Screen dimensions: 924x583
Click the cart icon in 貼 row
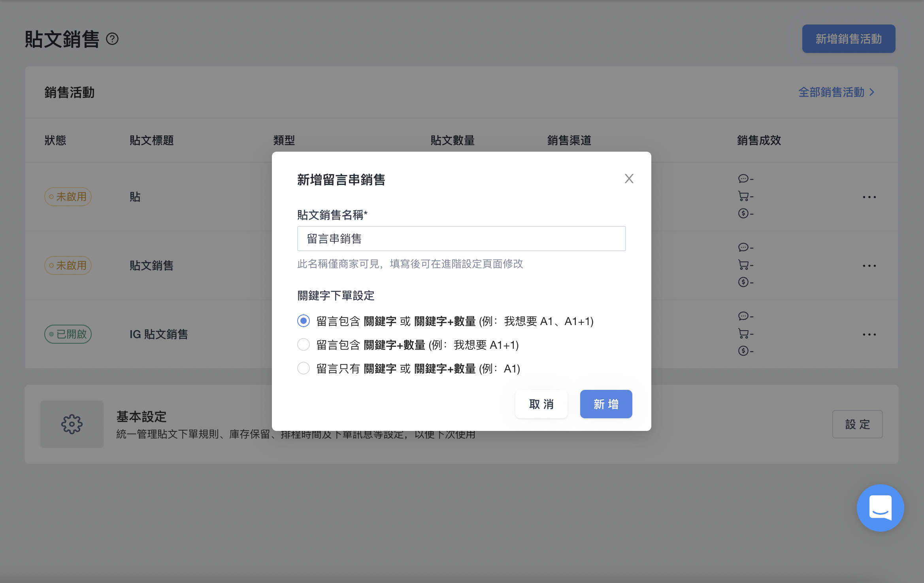pyautogui.click(x=743, y=196)
